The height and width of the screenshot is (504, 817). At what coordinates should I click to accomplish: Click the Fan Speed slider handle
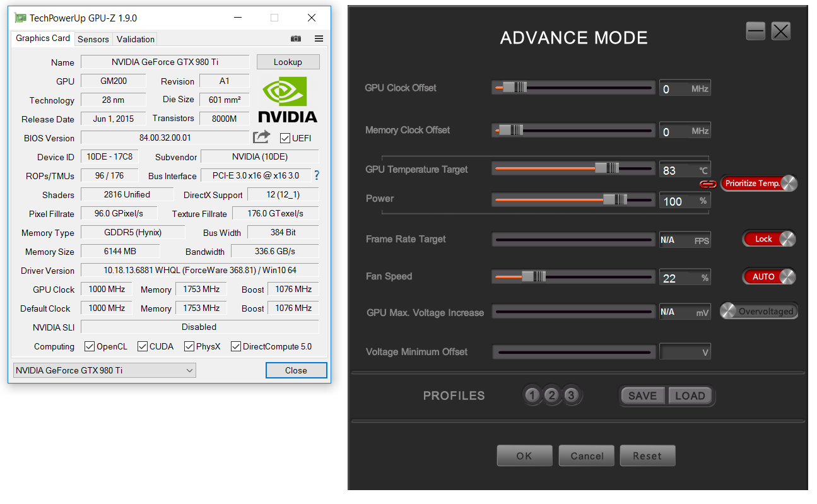pyautogui.click(x=534, y=276)
